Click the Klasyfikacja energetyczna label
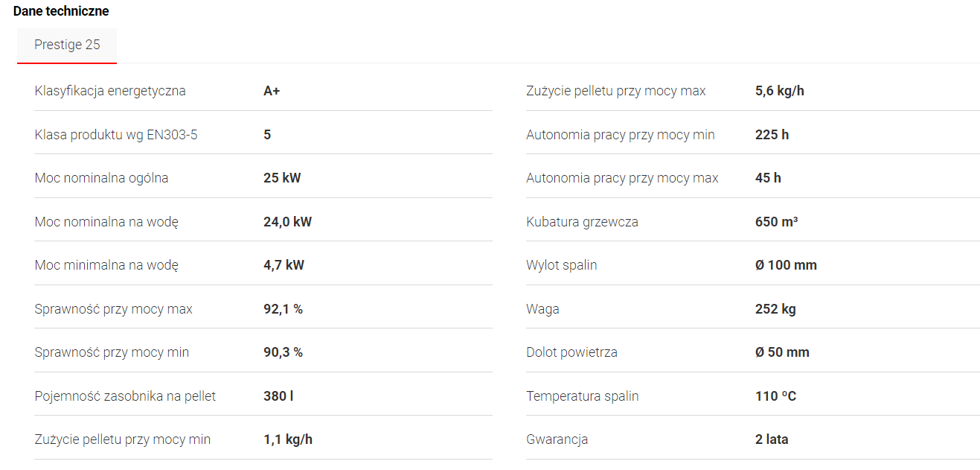 pos(110,91)
